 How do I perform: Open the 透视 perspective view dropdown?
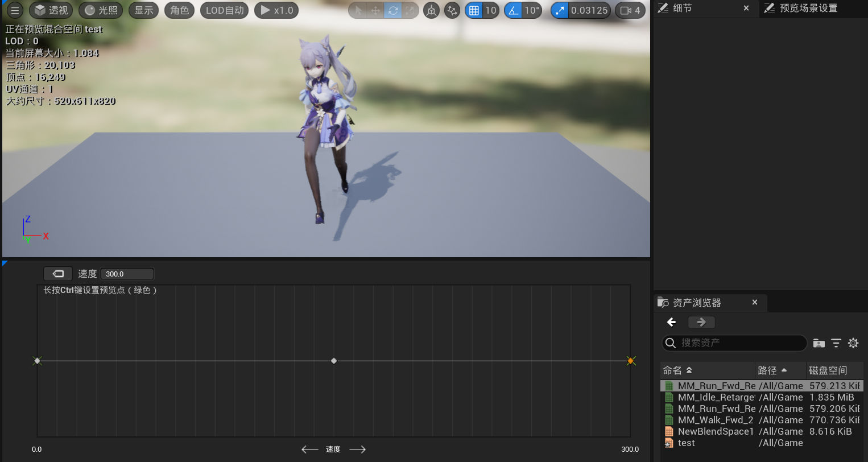(51, 10)
